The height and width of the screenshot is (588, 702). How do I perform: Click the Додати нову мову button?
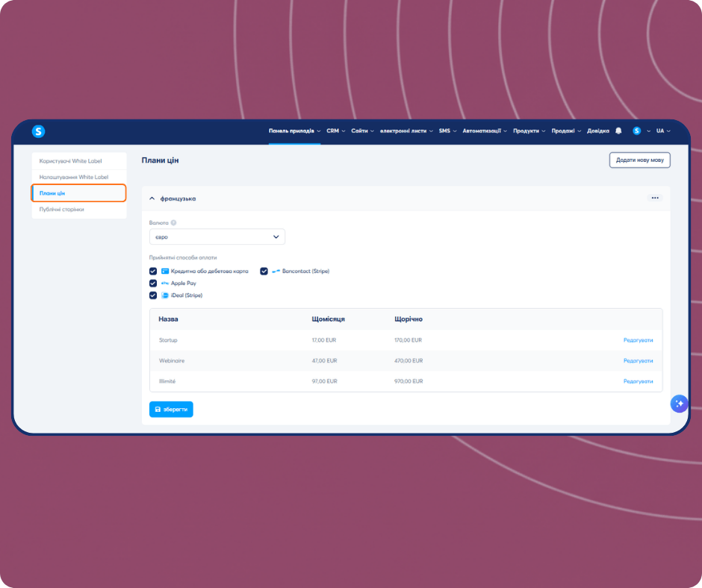pos(640,160)
